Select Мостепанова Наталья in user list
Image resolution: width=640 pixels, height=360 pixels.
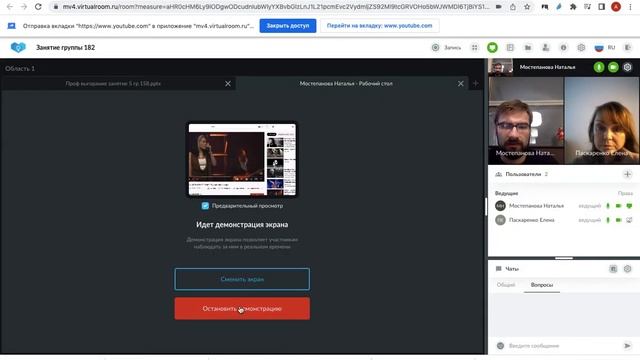[x=536, y=206]
